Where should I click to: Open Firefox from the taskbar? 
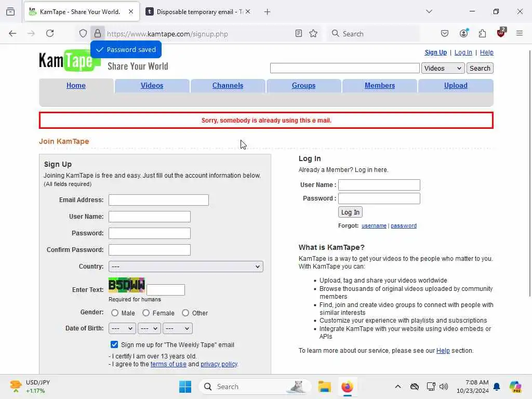tap(347, 387)
